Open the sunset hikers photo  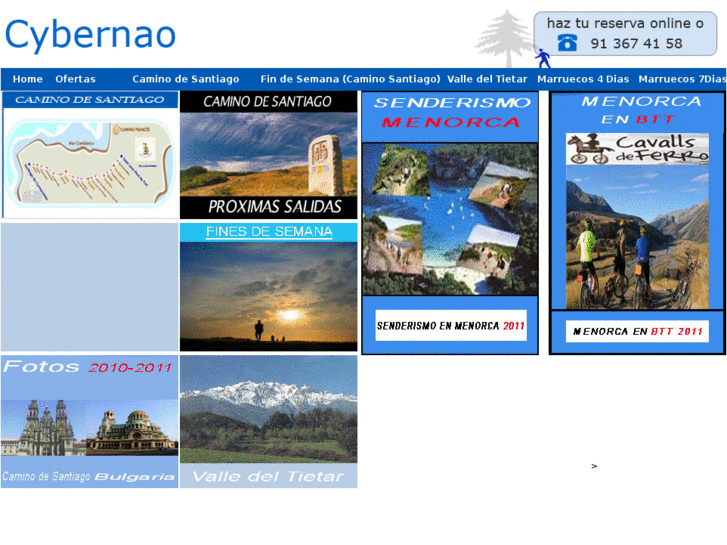(268, 296)
